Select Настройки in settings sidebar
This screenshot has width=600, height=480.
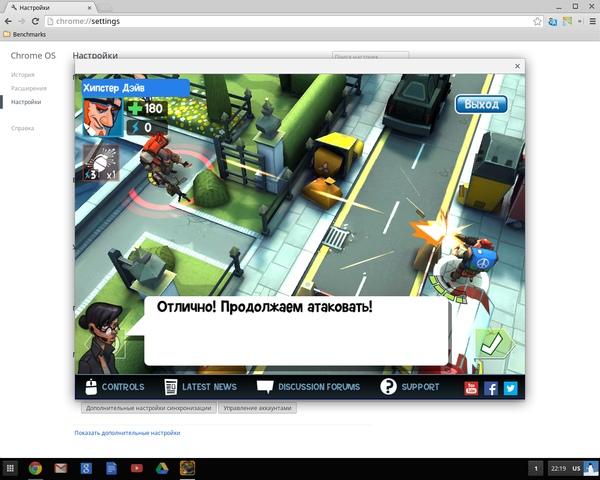tap(26, 102)
